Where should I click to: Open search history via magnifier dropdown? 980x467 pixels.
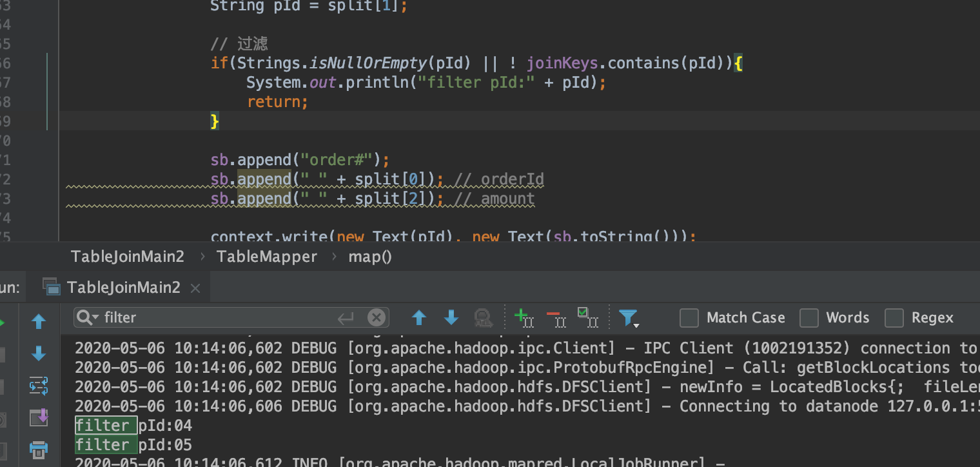click(x=88, y=317)
